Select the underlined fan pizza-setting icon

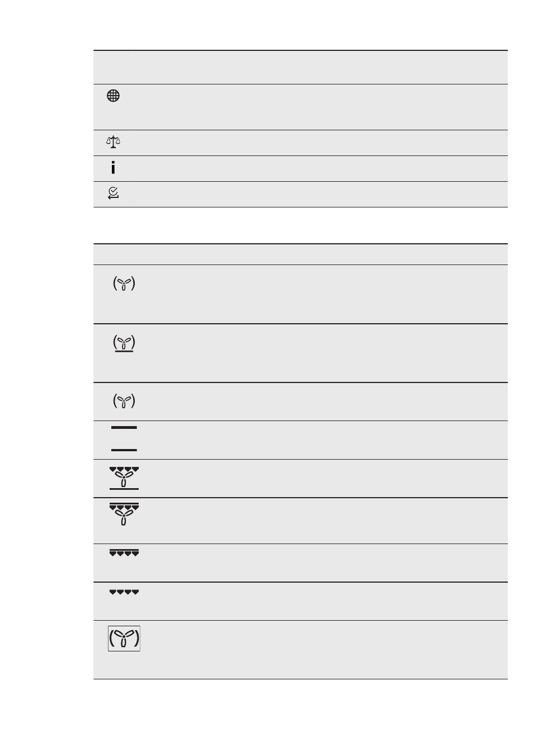124,343
